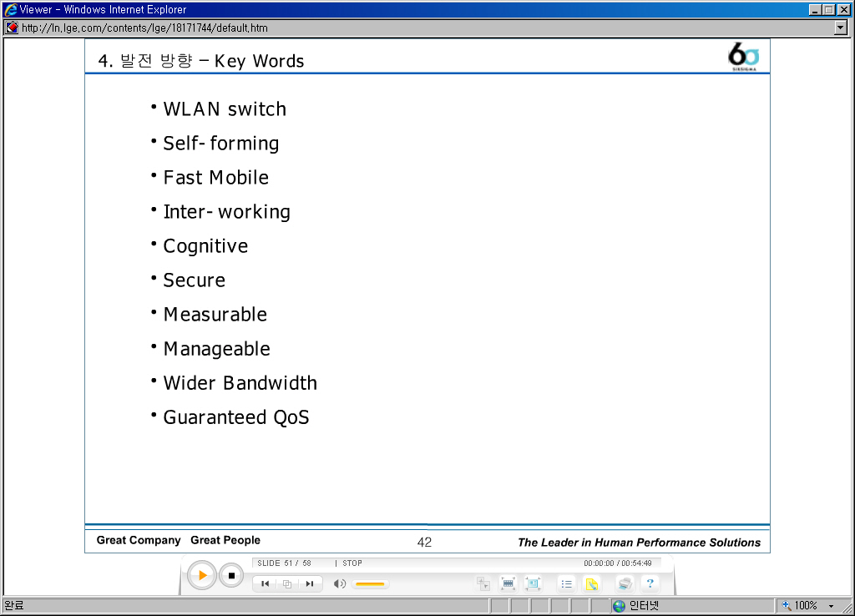Open the yellow notes icon
Viewport: 855px width, 616px height.
pyautogui.click(x=591, y=584)
